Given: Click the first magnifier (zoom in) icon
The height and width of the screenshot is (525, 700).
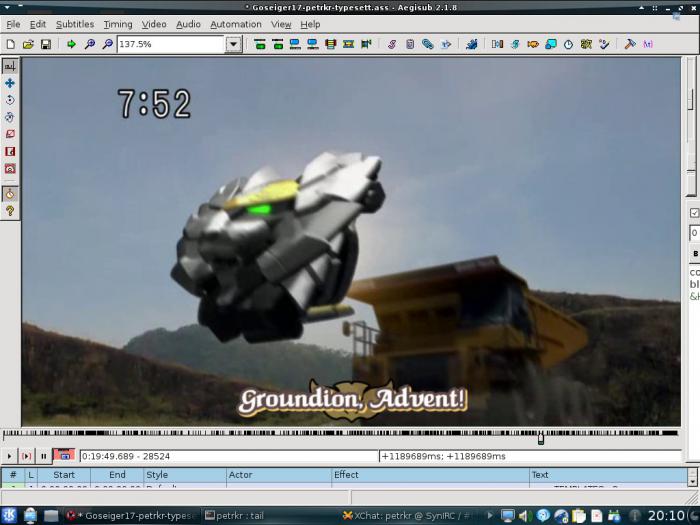Looking at the screenshot, I should point(90,44).
